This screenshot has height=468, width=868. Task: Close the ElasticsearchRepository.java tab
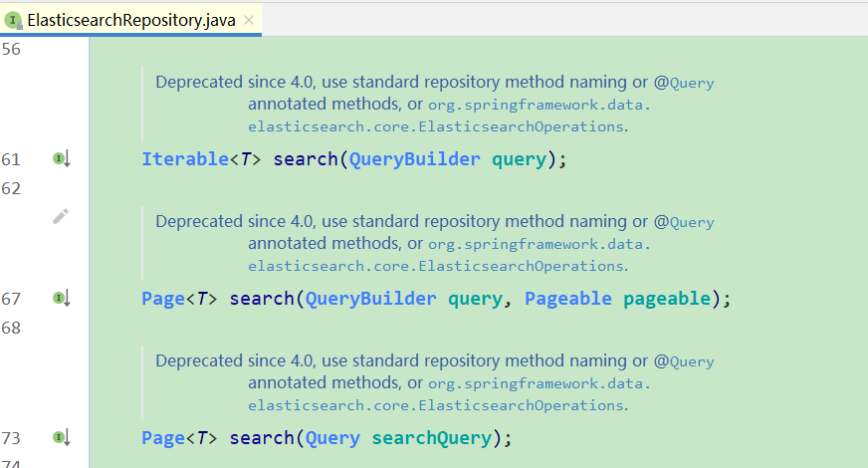tap(249, 20)
